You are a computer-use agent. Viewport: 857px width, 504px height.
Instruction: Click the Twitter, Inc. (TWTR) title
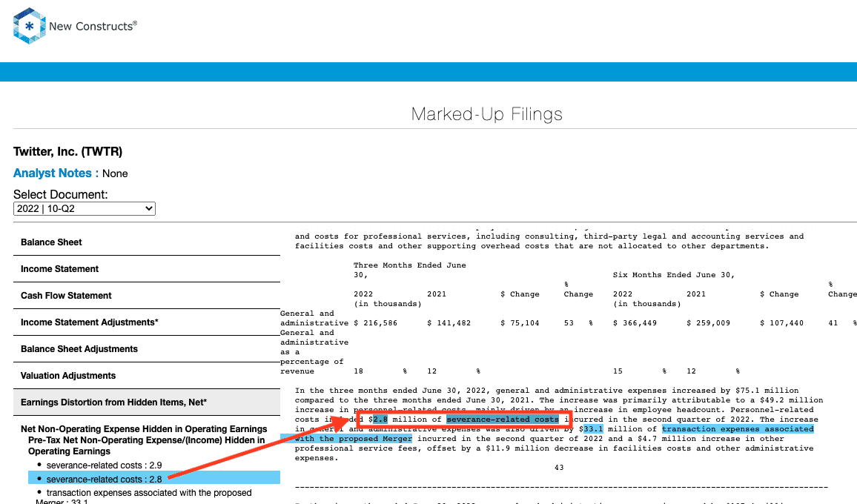pyautogui.click(x=67, y=151)
